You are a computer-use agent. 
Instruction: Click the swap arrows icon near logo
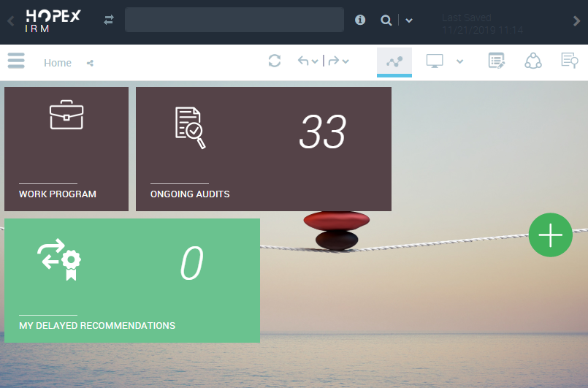pos(109,20)
